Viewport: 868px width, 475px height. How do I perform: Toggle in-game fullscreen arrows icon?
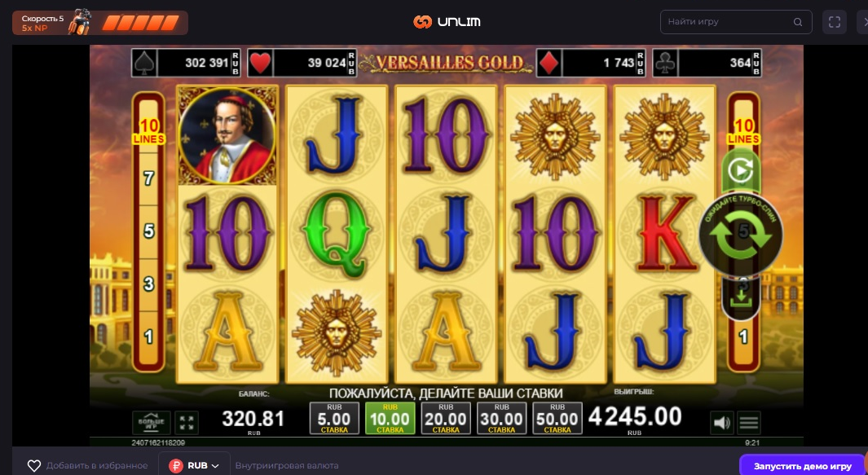coord(187,423)
